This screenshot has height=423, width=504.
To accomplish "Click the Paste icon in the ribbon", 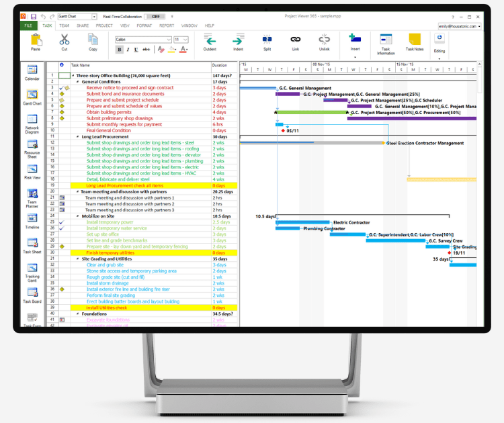I will [x=36, y=40].
